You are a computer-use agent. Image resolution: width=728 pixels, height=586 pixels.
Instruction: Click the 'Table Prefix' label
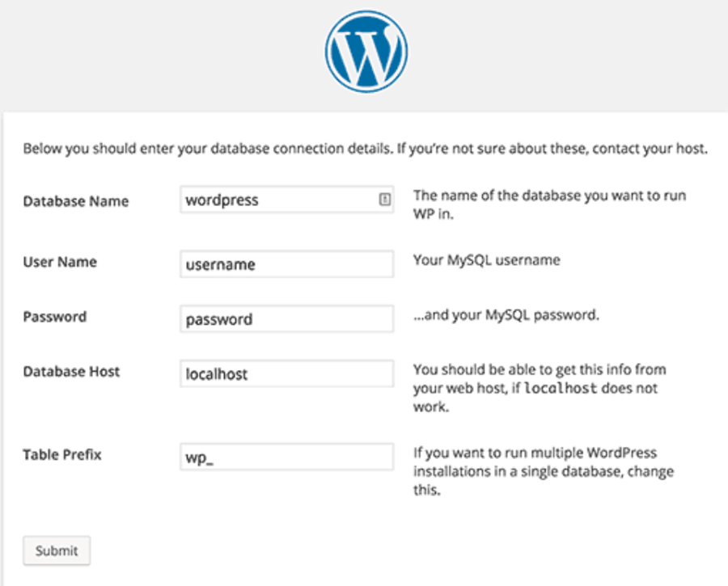62,454
